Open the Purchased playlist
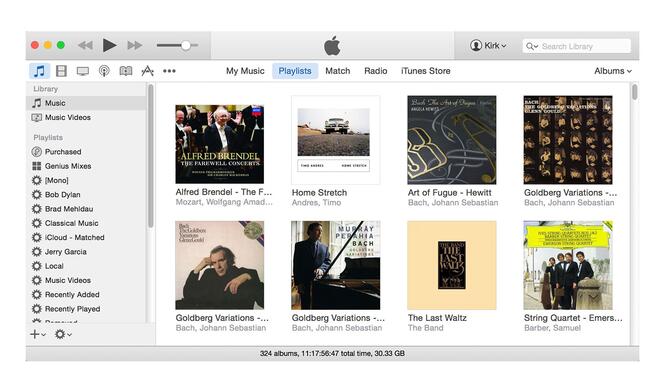This screenshot has height=390, width=660. tap(86, 151)
